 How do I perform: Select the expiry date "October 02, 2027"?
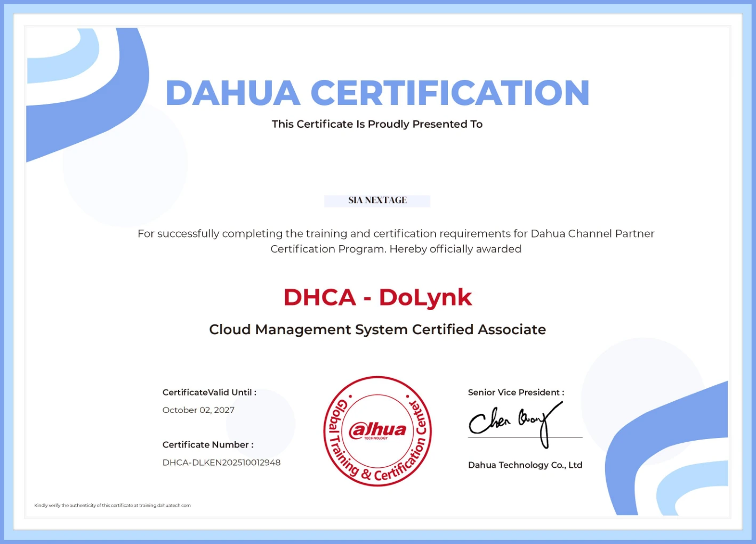[198, 410]
